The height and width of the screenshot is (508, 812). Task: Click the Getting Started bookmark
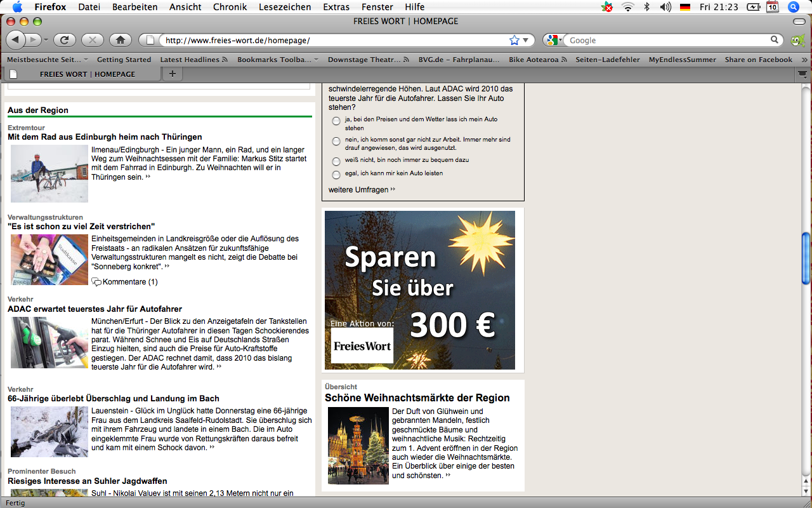point(124,60)
